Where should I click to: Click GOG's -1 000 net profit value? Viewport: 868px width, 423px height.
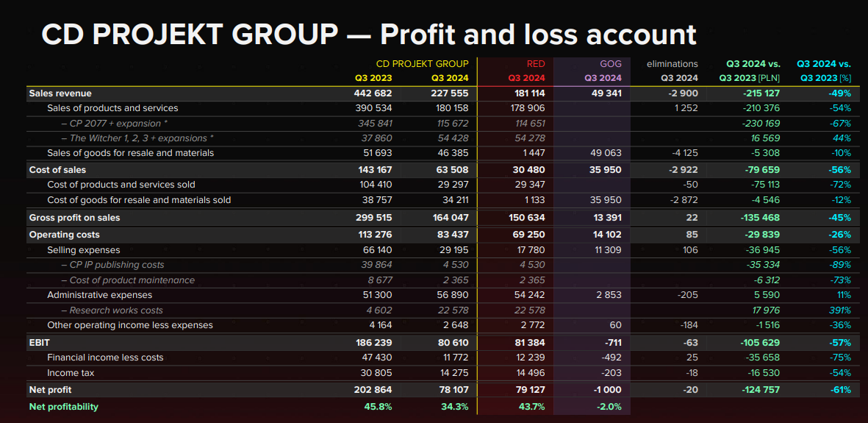[x=607, y=390]
